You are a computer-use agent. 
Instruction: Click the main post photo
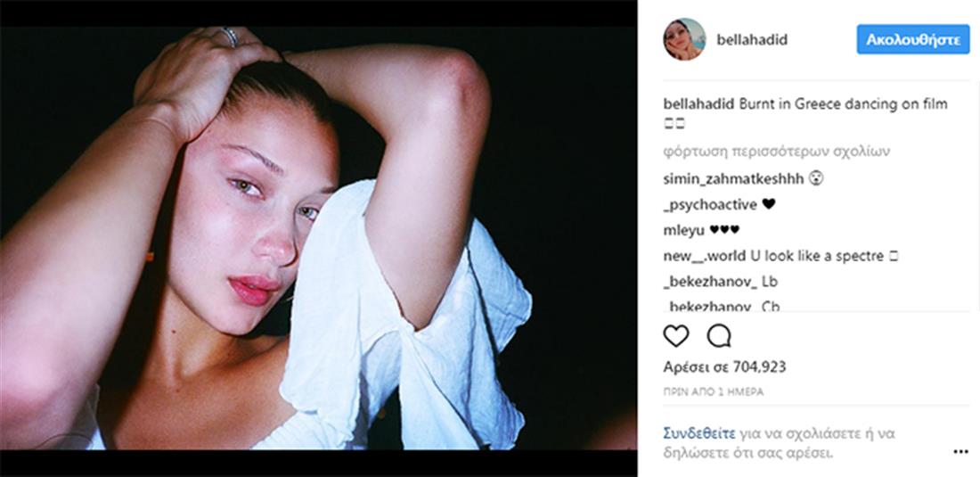point(318,238)
